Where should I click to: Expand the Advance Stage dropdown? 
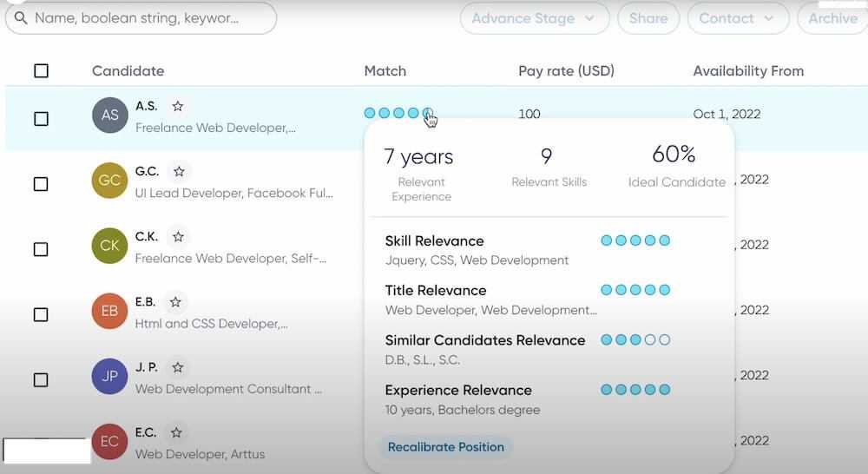coord(534,18)
